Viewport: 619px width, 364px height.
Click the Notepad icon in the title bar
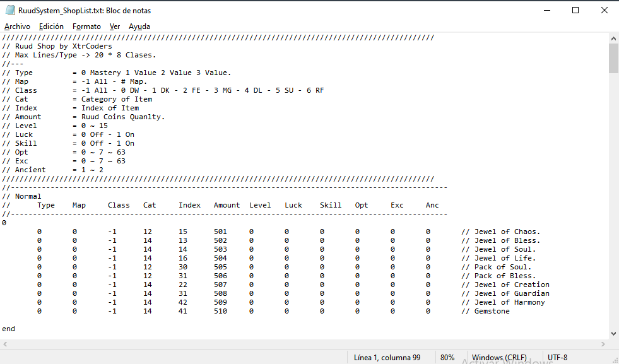[9, 10]
